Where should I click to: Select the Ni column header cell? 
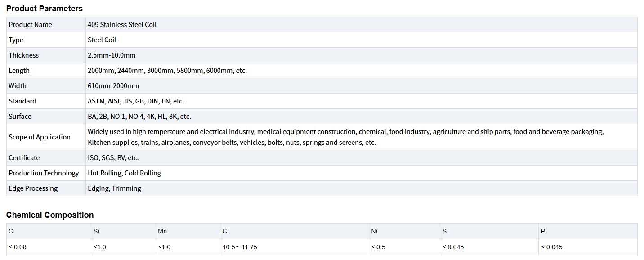(374, 232)
